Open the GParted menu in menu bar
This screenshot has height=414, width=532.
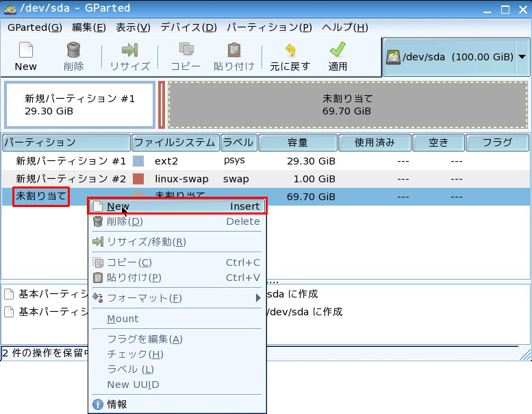pos(34,27)
